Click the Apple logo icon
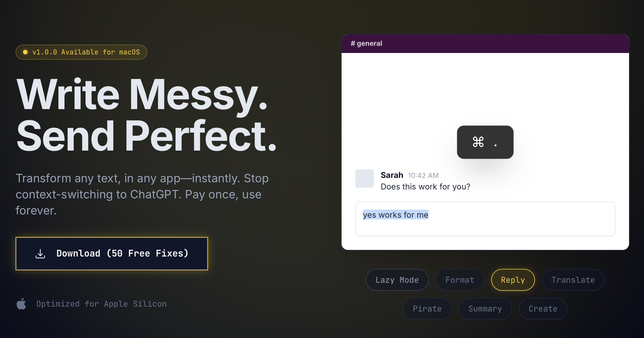The width and height of the screenshot is (644, 338). point(21,304)
